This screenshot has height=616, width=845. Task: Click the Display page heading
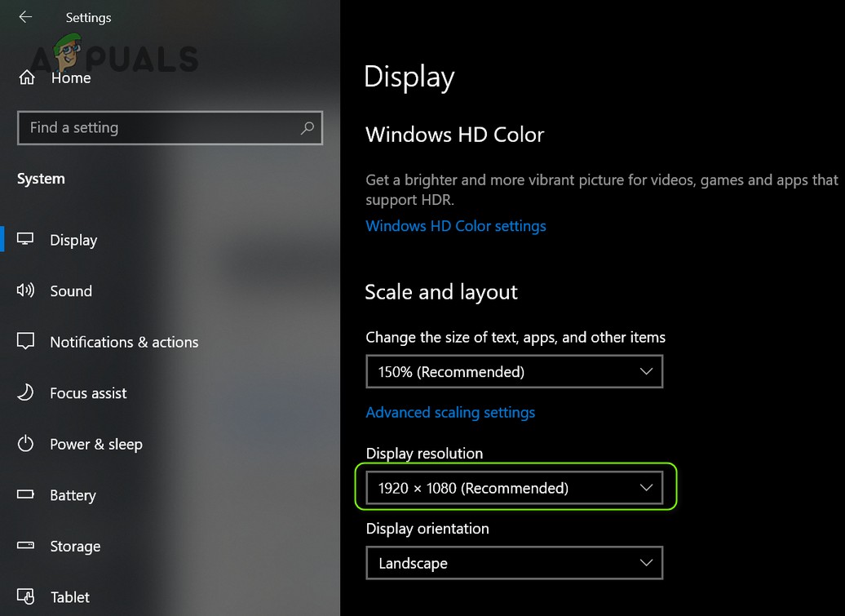pyautogui.click(x=409, y=78)
